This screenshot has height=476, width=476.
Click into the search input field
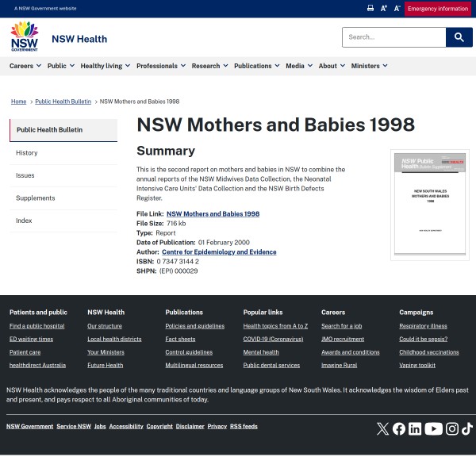(x=393, y=37)
